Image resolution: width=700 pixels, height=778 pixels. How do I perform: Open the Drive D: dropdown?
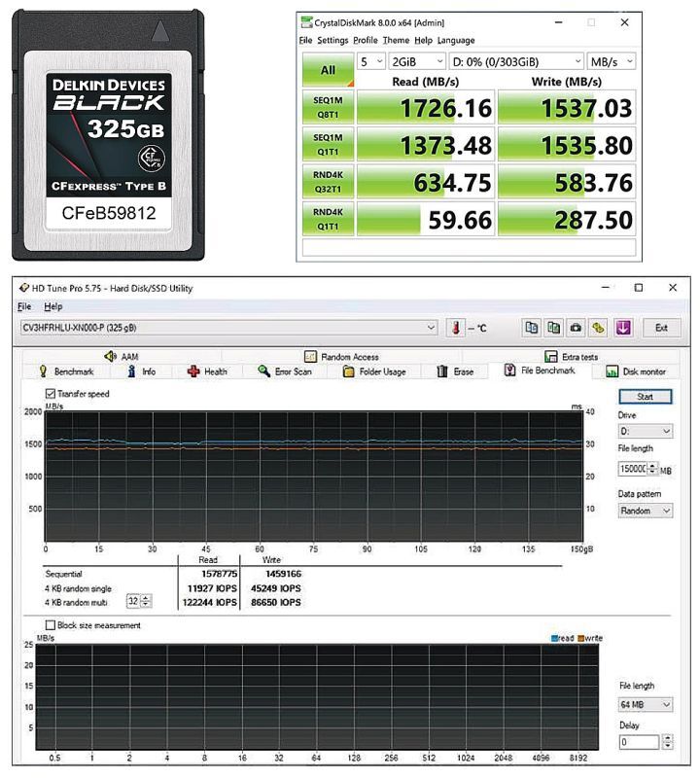(x=645, y=431)
